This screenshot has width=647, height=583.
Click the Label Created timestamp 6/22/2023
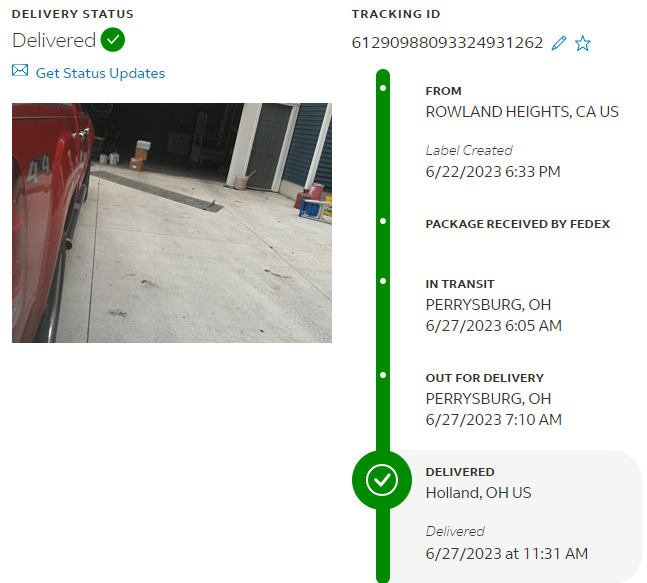pyautogui.click(x=493, y=172)
